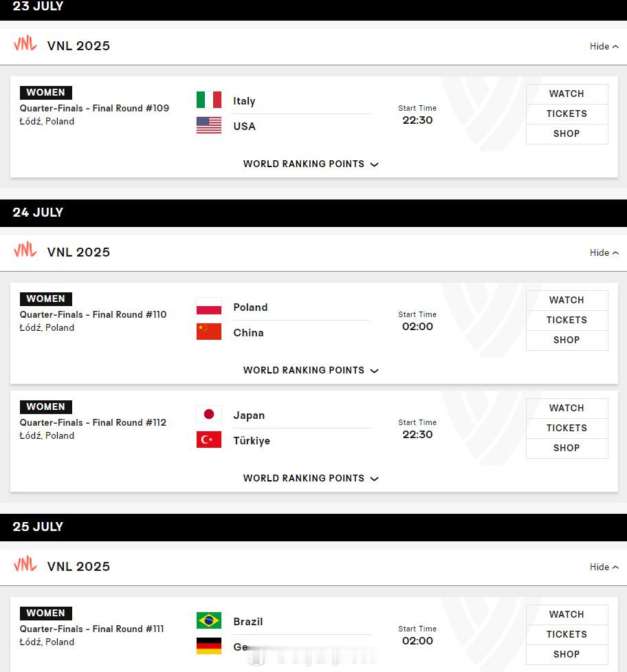
Task: Collapse VNL 2025 section under 23 July
Action: (x=604, y=46)
